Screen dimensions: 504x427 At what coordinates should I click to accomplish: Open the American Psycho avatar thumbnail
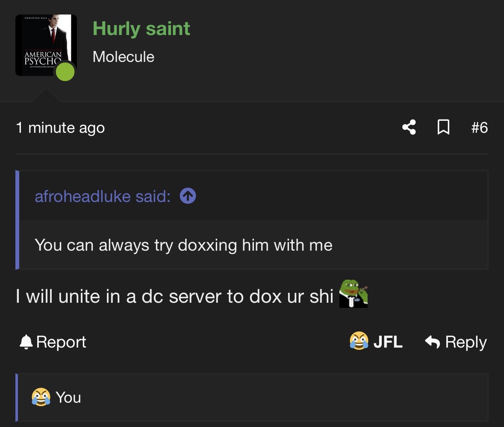tap(46, 45)
